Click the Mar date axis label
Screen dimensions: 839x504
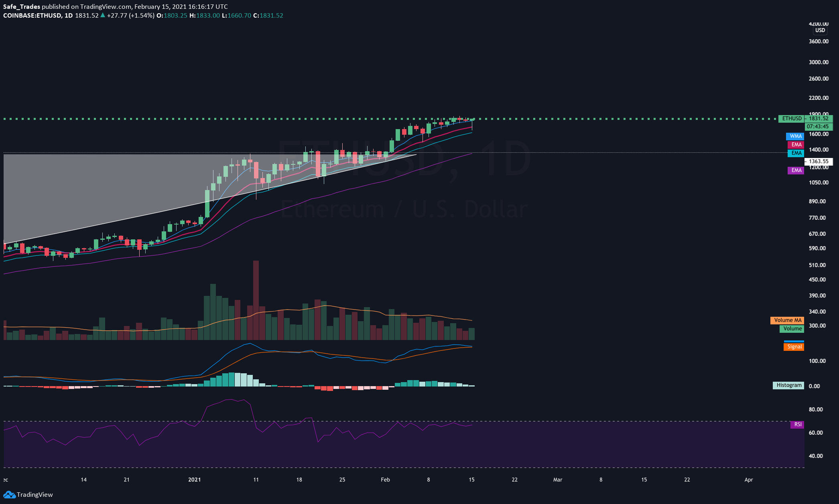tap(558, 480)
